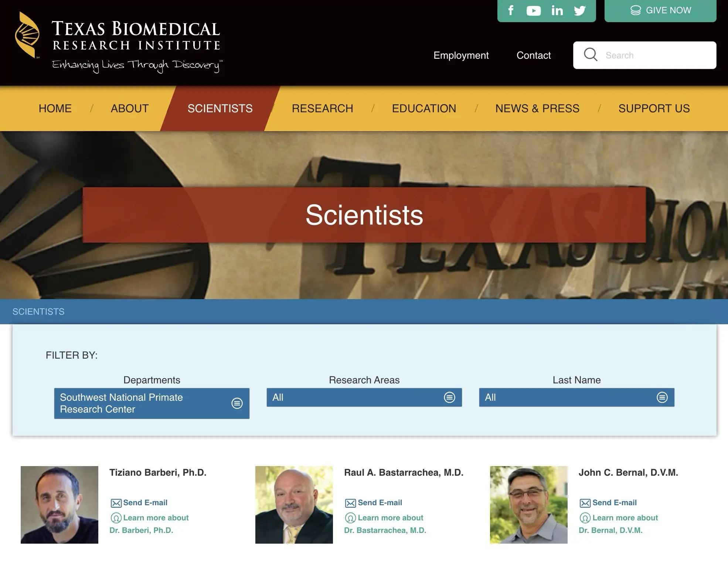Click the Last Name dropdown menu icon
The height and width of the screenshot is (578, 728).
(x=662, y=397)
